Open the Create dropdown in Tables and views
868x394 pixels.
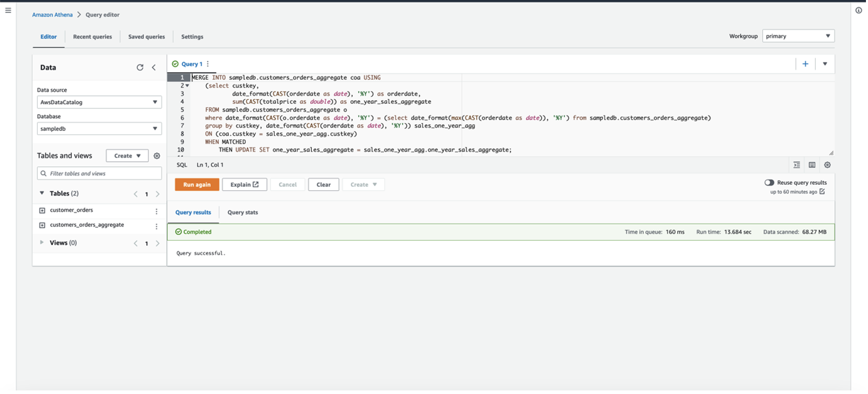click(127, 156)
